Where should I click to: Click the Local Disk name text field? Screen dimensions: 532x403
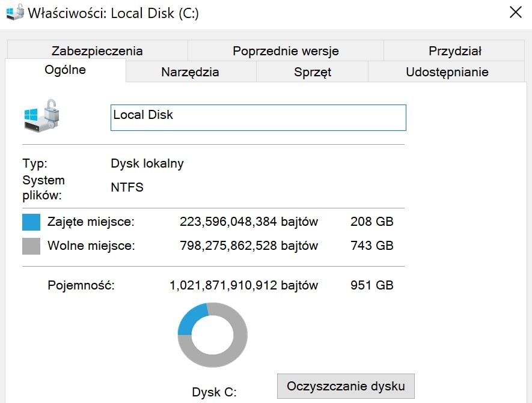(x=258, y=118)
